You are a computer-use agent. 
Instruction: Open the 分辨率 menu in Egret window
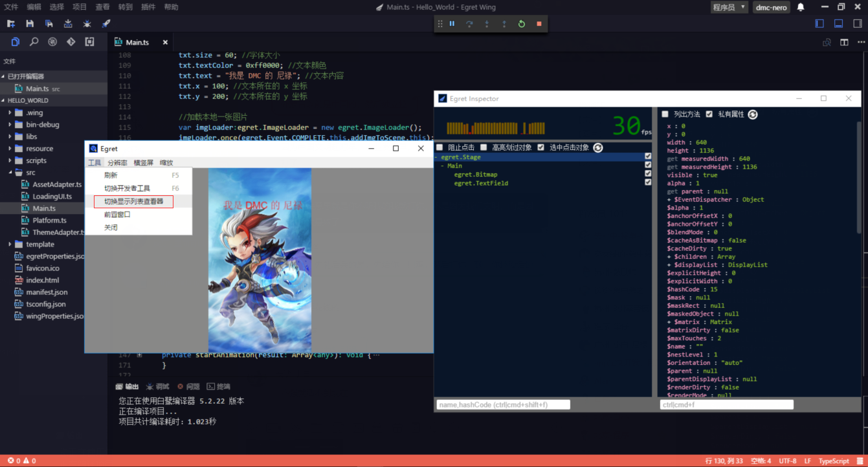click(117, 163)
